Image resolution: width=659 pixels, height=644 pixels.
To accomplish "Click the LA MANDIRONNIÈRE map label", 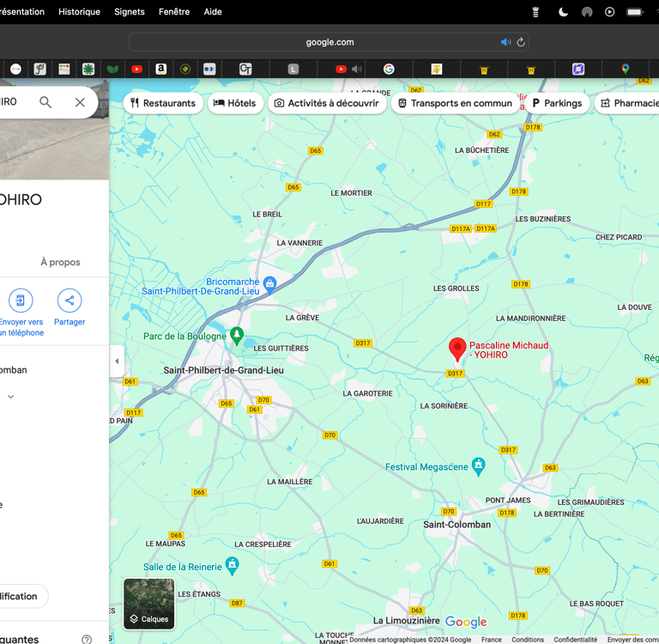I will coord(530,319).
